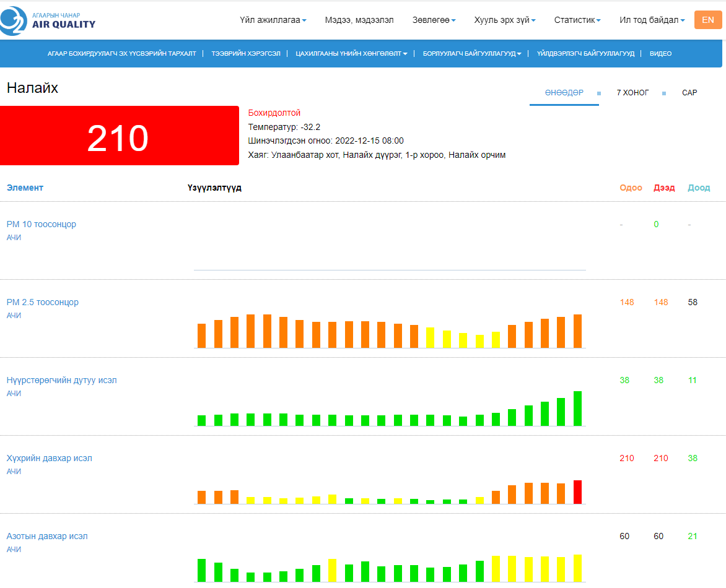Open the Хууль эрх зүй dropdown
This screenshot has width=726, height=588.
(x=504, y=20)
